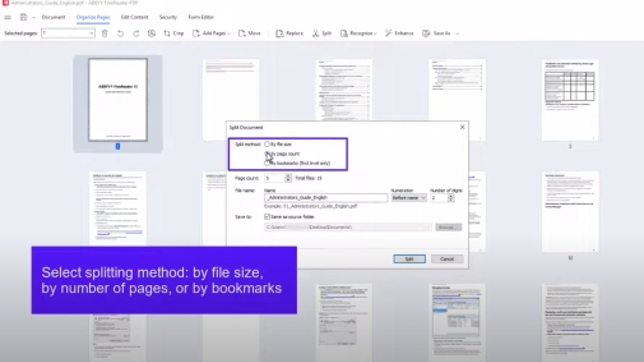Select the Crop tool
Viewport: 644px width, 362px height.
point(174,33)
